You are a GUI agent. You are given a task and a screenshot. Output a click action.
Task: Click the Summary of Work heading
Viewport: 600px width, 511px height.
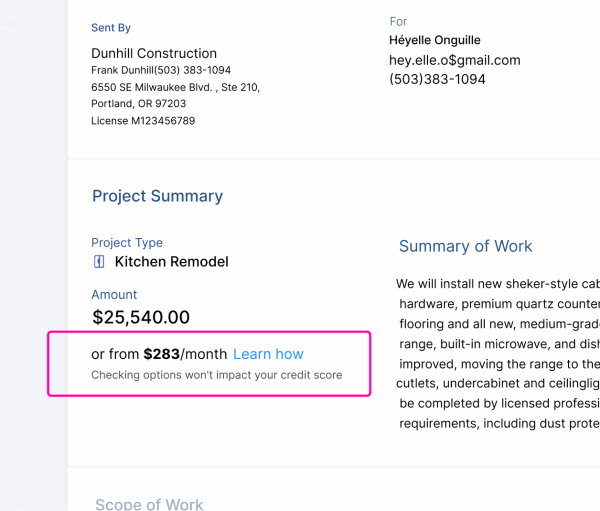465,246
